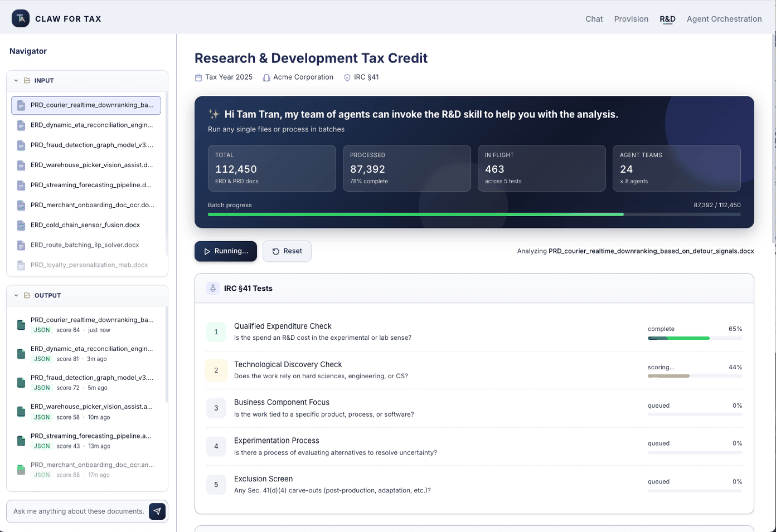Click the analyzing file name text
This screenshot has height=532, width=776.
(651, 251)
